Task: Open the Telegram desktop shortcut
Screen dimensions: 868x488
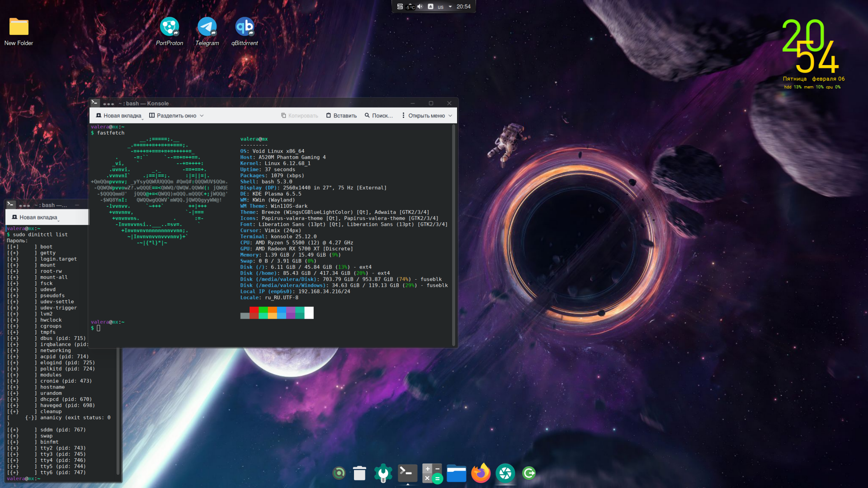Action: 207,27
